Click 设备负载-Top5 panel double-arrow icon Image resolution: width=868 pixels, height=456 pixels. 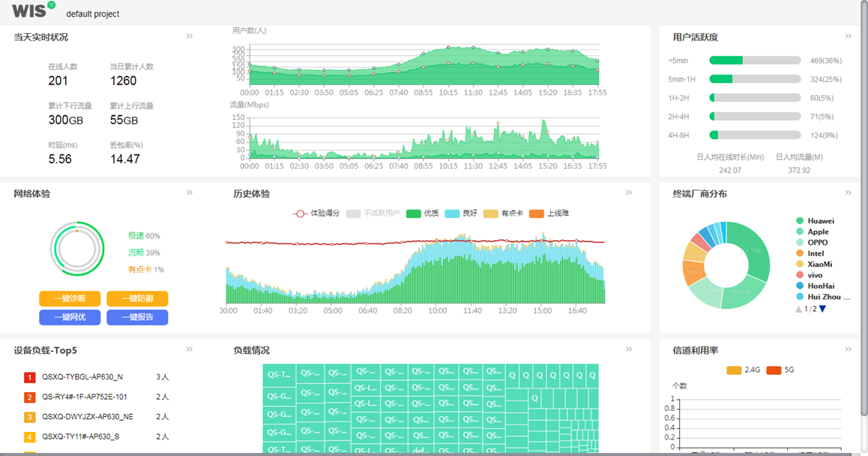pyautogui.click(x=190, y=349)
